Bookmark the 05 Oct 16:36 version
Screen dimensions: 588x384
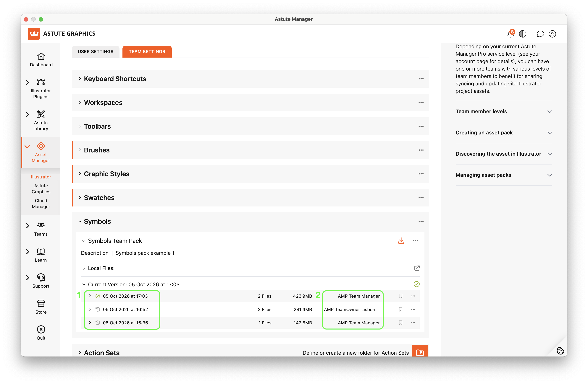[x=400, y=323]
